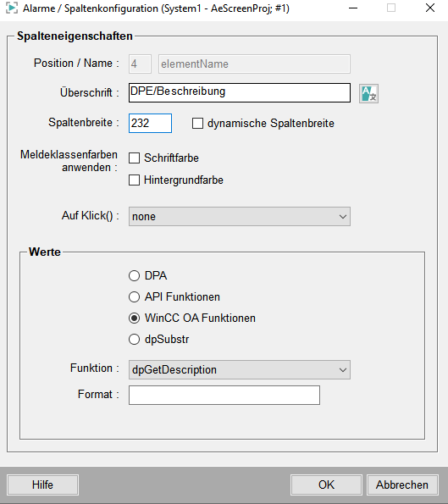448x504 pixels.
Task: Minimize the Spaltenkonfiguration dialog window
Action: (x=353, y=8)
